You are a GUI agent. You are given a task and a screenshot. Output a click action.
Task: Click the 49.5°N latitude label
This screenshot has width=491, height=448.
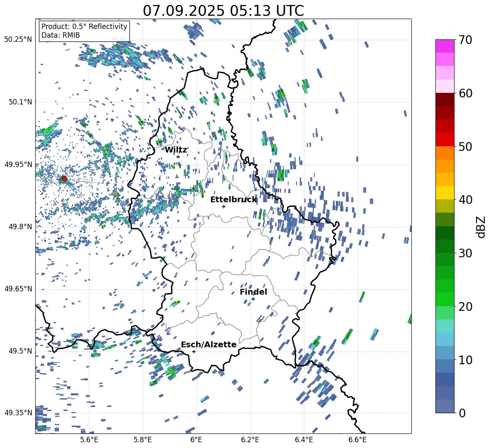[x=20, y=351]
